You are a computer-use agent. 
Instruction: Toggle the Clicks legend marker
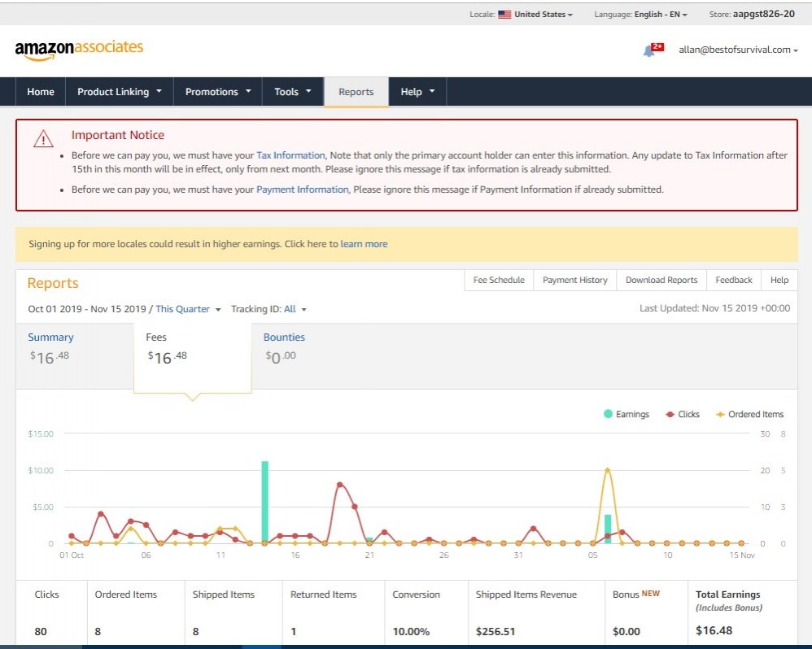pyautogui.click(x=670, y=414)
